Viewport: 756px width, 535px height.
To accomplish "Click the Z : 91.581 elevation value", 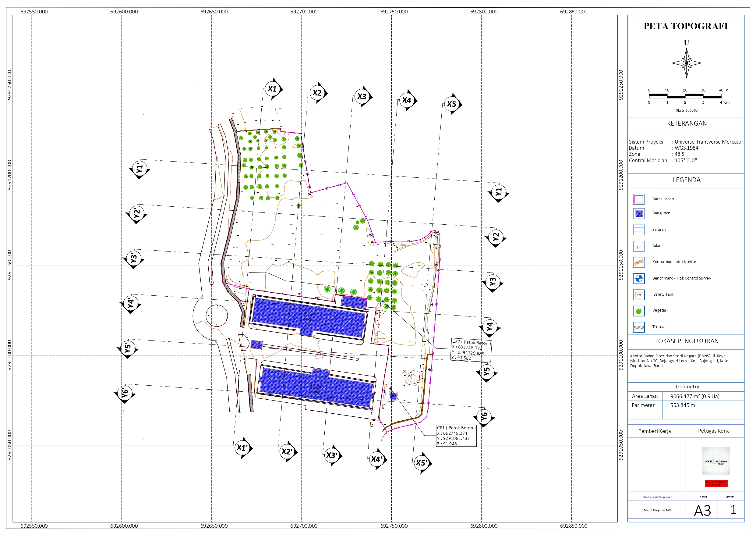I will click(x=461, y=358).
